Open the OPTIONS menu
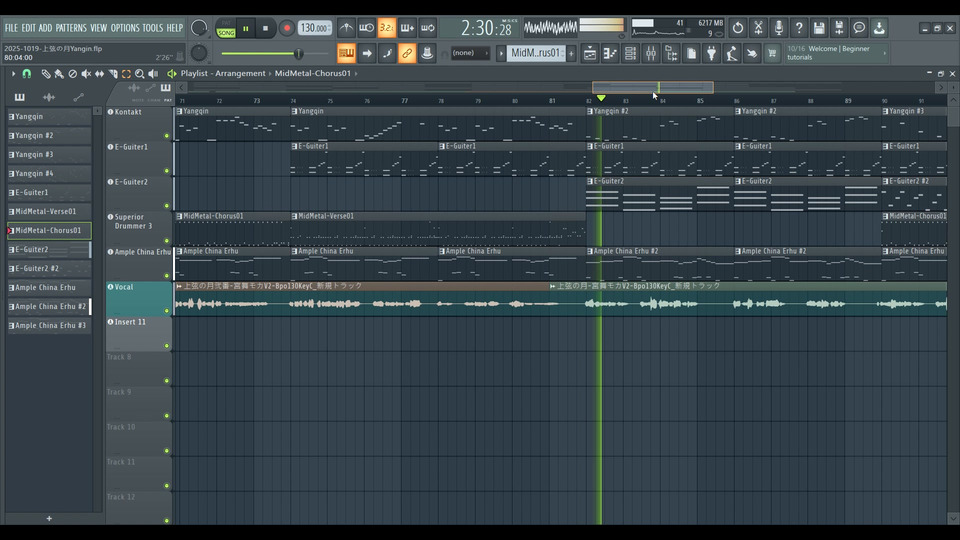 [x=125, y=28]
